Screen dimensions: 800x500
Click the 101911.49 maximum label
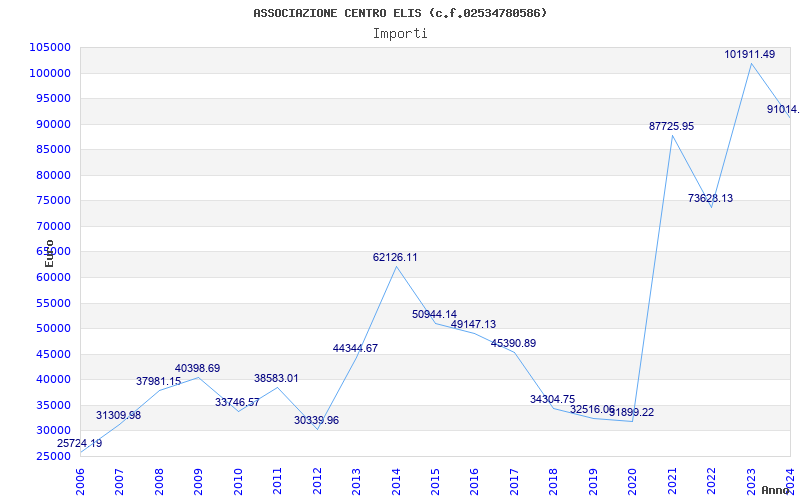[x=750, y=54]
